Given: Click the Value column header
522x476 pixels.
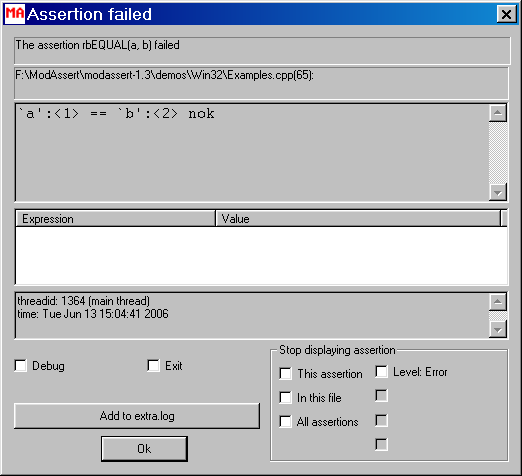Looking at the screenshot, I should (358, 219).
